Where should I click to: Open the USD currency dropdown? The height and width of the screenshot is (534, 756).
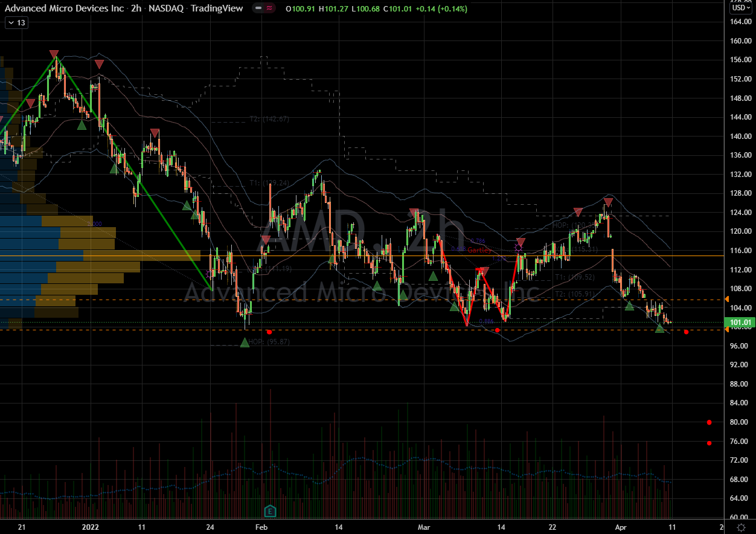[x=740, y=8]
